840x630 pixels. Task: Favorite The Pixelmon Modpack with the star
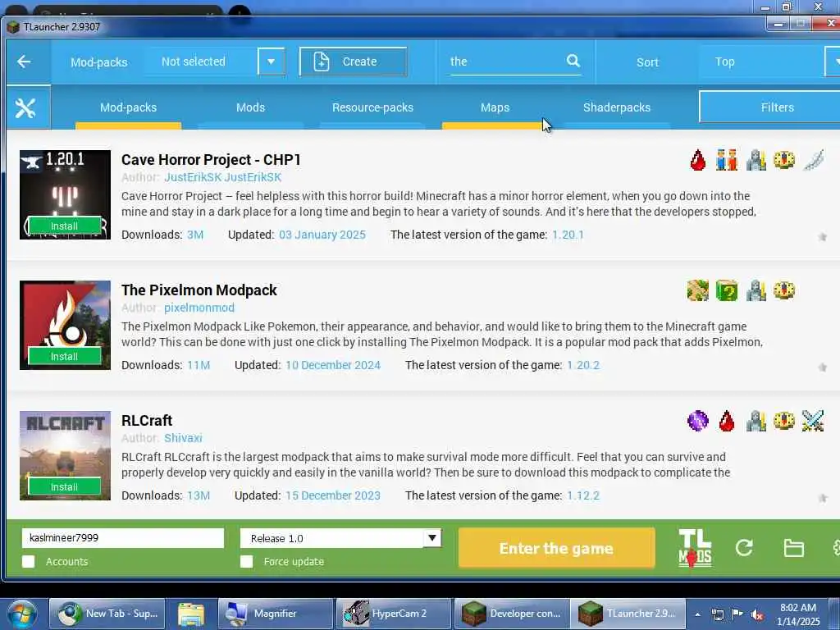822,367
